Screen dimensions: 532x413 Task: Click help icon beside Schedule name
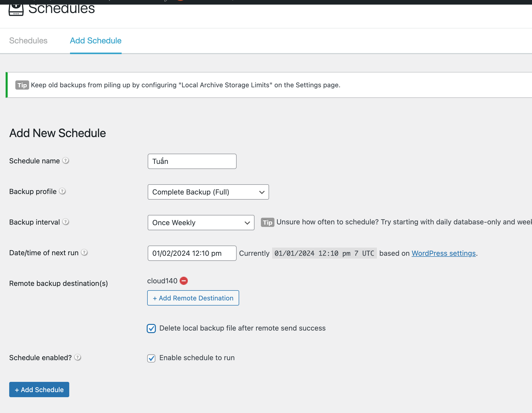tap(66, 161)
